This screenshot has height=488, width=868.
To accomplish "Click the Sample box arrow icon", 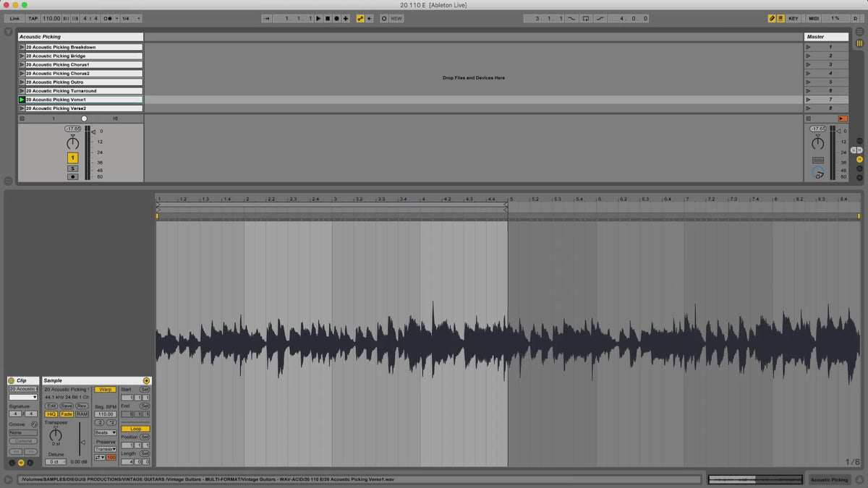I will (146, 380).
